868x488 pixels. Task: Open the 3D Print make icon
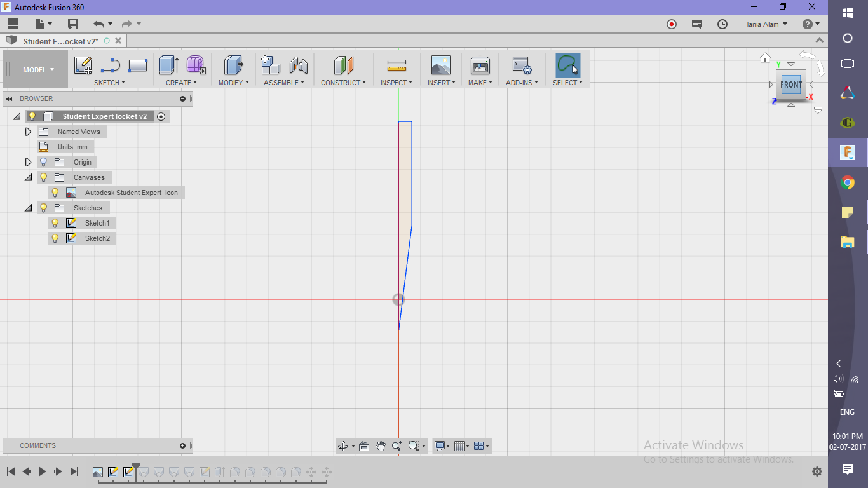tap(480, 65)
